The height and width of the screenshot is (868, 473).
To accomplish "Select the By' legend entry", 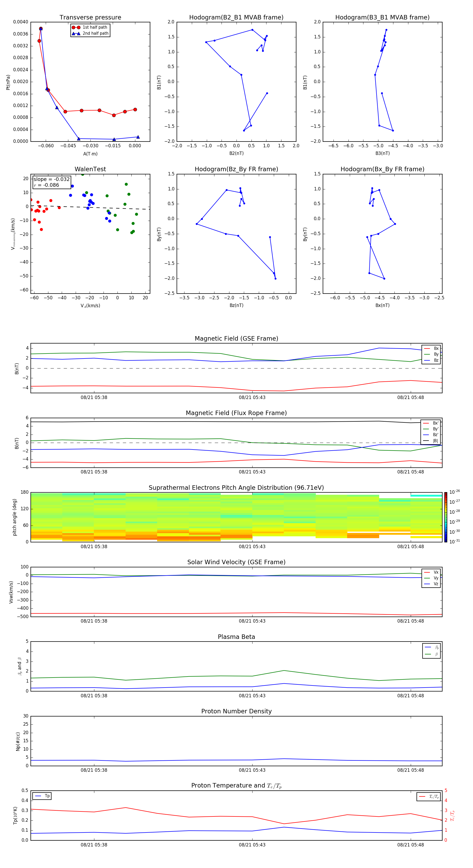I will (x=431, y=429).
